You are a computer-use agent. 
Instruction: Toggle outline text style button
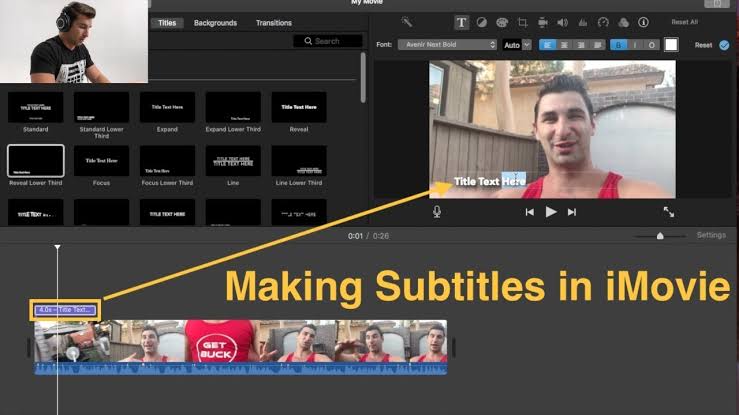click(x=651, y=45)
